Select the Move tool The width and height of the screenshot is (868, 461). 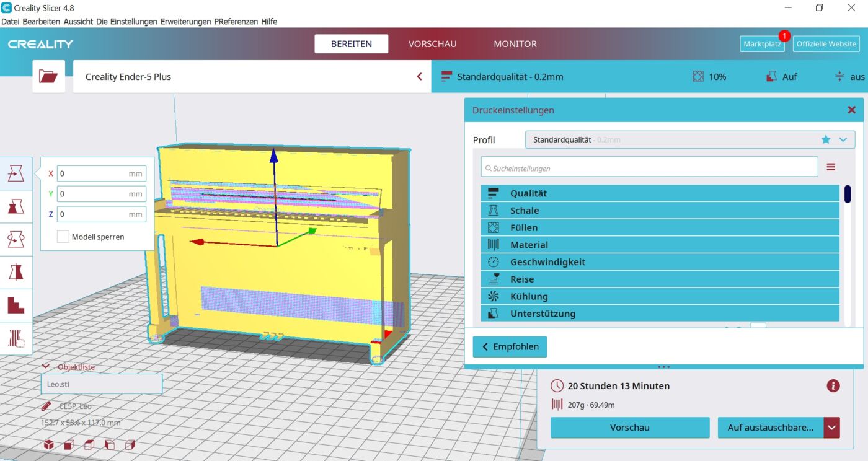(x=16, y=173)
